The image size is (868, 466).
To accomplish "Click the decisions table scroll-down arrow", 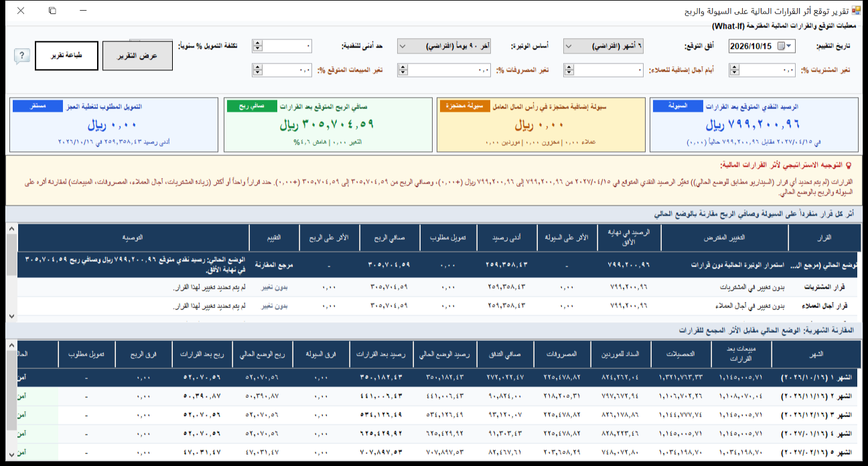I will [11, 315].
